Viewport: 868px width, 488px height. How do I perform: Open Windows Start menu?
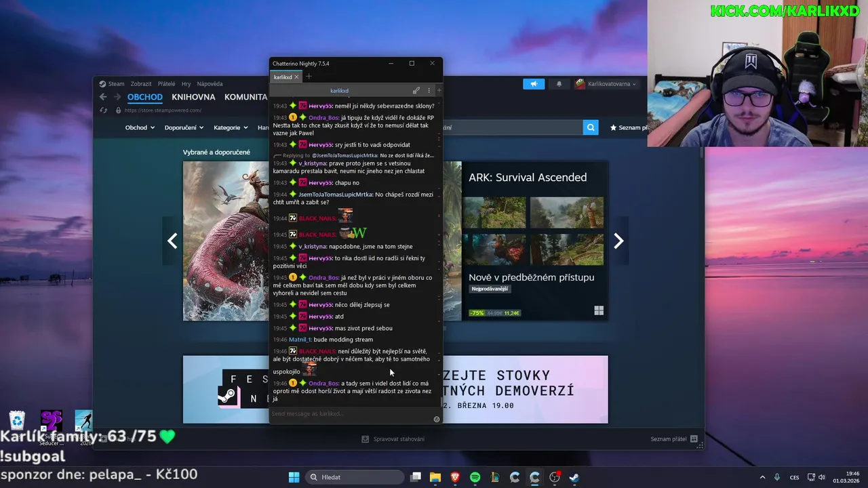[x=294, y=477]
